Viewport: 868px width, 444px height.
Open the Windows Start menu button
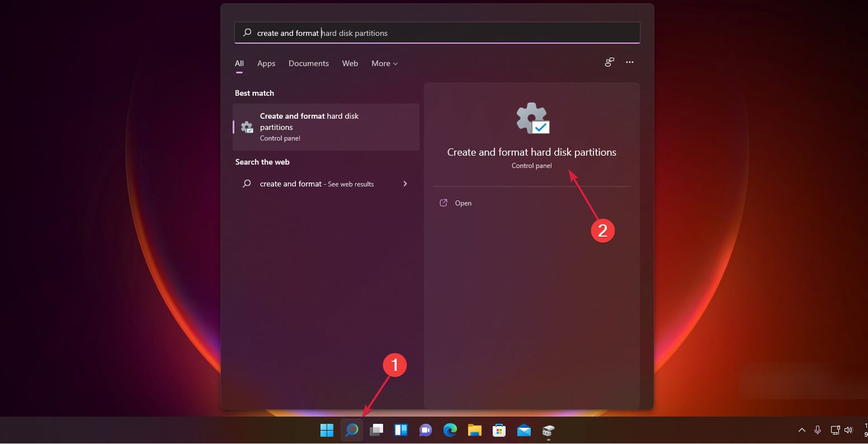point(327,430)
